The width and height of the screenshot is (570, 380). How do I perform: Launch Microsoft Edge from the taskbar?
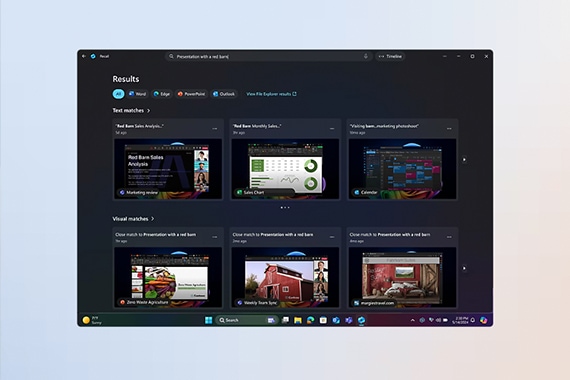[310, 320]
